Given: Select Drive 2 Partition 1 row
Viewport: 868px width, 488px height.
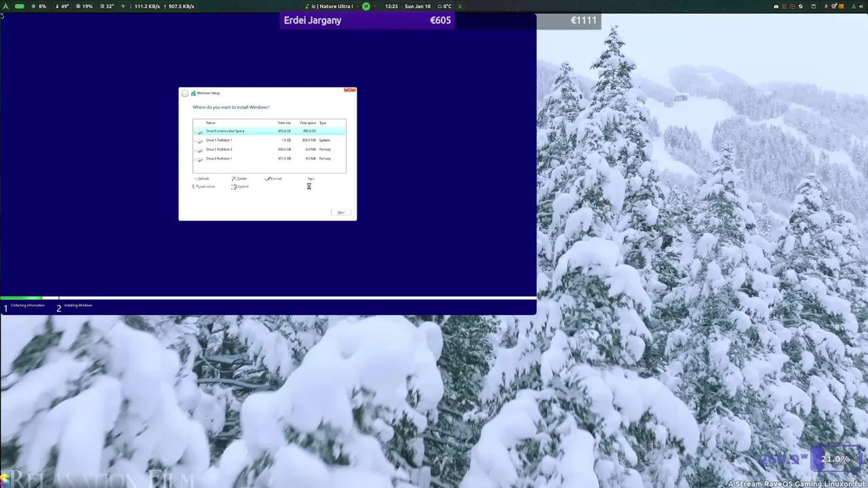Looking at the screenshot, I should (269, 159).
